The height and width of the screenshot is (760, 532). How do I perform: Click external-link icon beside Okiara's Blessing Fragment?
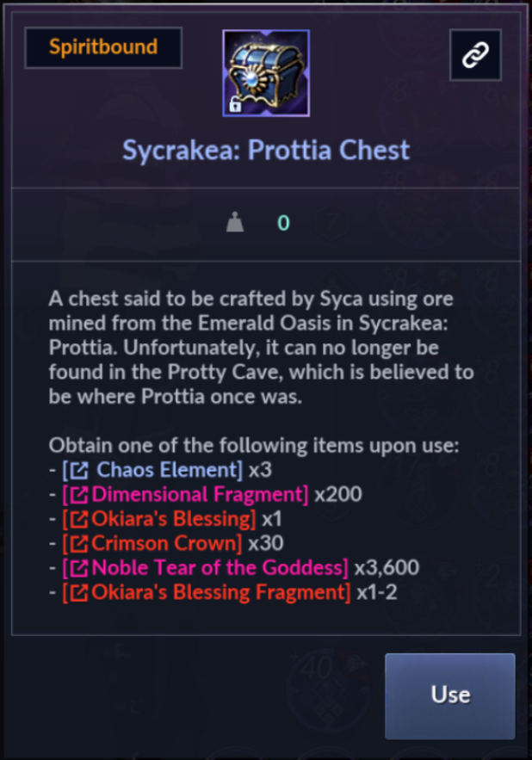79,593
